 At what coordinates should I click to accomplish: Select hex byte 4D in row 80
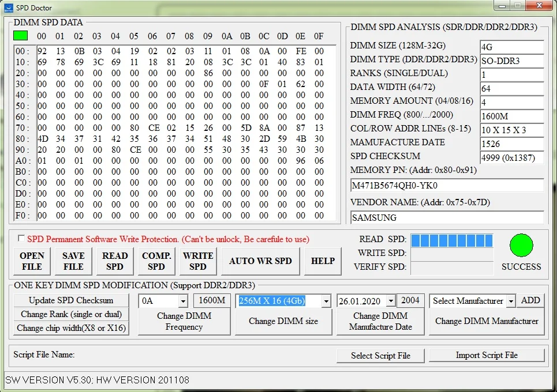(x=43, y=139)
